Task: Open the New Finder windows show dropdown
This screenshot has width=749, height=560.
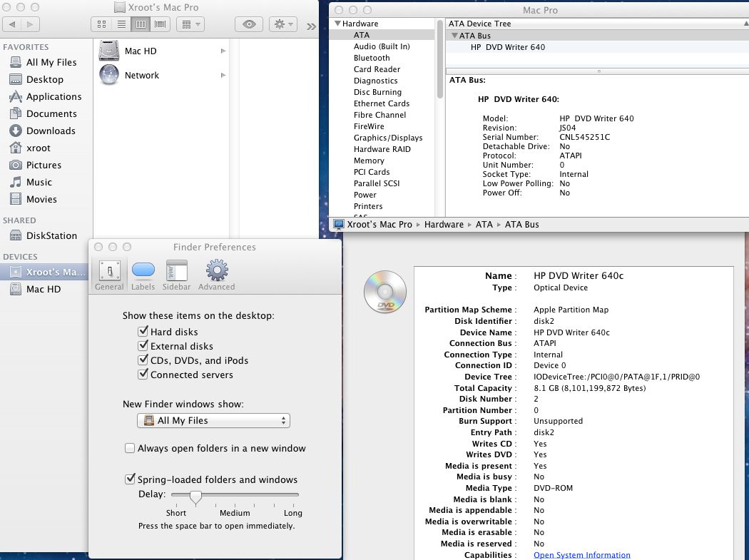Action: (x=213, y=420)
